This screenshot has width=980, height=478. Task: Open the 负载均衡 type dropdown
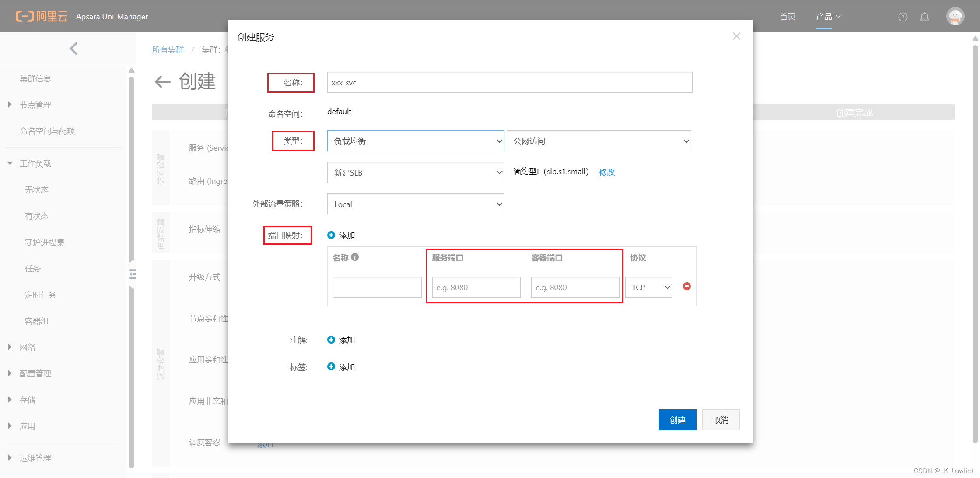click(x=416, y=141)
